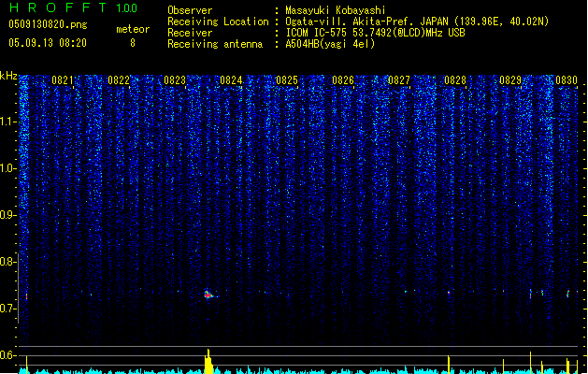Click the bright red meteor echo near 0824
The height and width of the screenshot is (374, 588).
click(x=208, y=295)
